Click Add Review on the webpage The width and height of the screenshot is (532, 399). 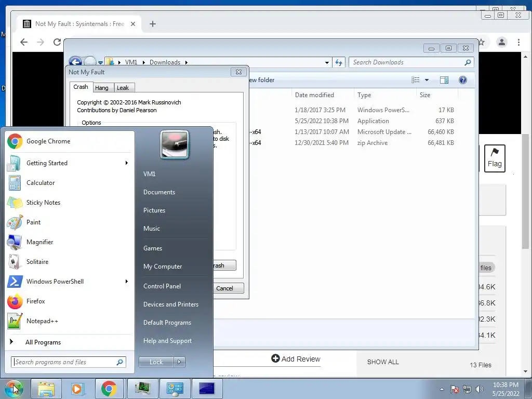click(296, 359)
